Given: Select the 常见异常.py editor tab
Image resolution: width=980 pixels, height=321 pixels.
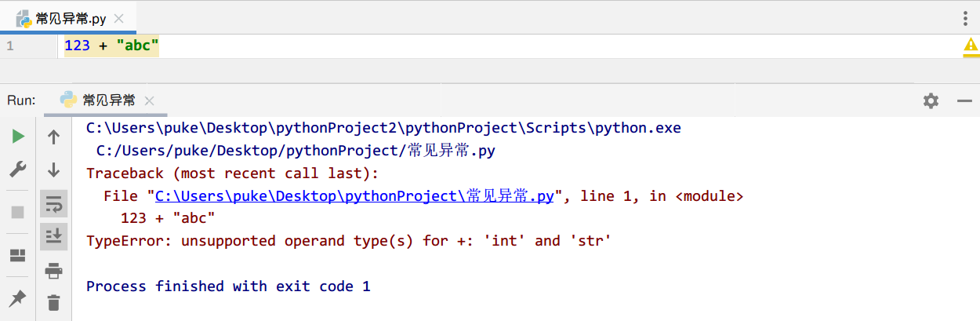Looking at the screenshot, I should click(66, 18).
